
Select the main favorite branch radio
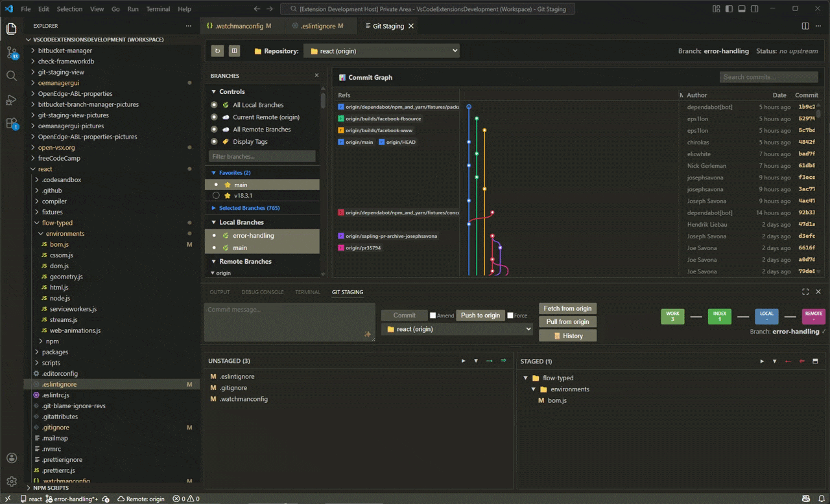click(x=216, y=185)
